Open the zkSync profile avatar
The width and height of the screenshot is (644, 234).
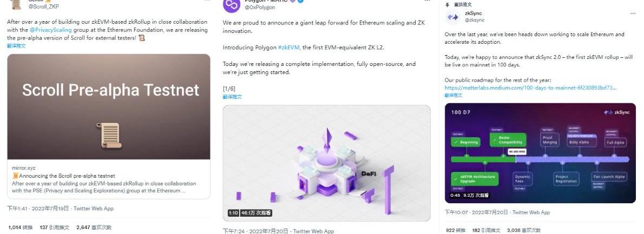(452, 17)
